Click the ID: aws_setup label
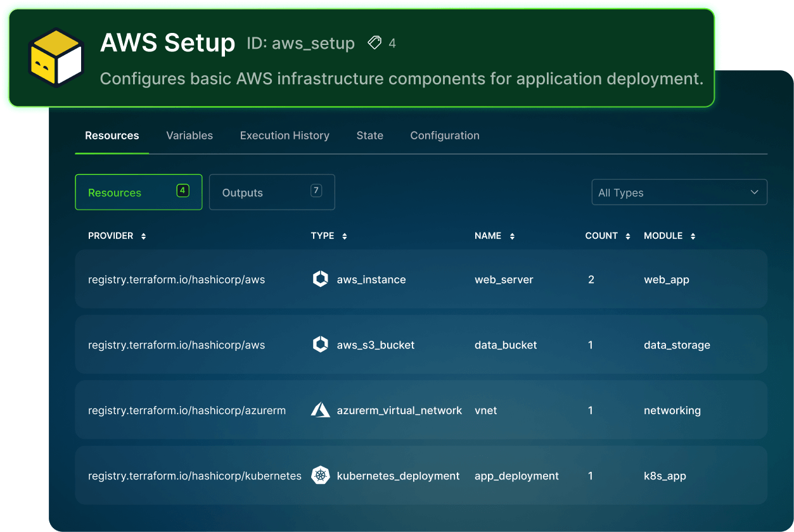This screenshot has height=532, width=794. [300, 44]
